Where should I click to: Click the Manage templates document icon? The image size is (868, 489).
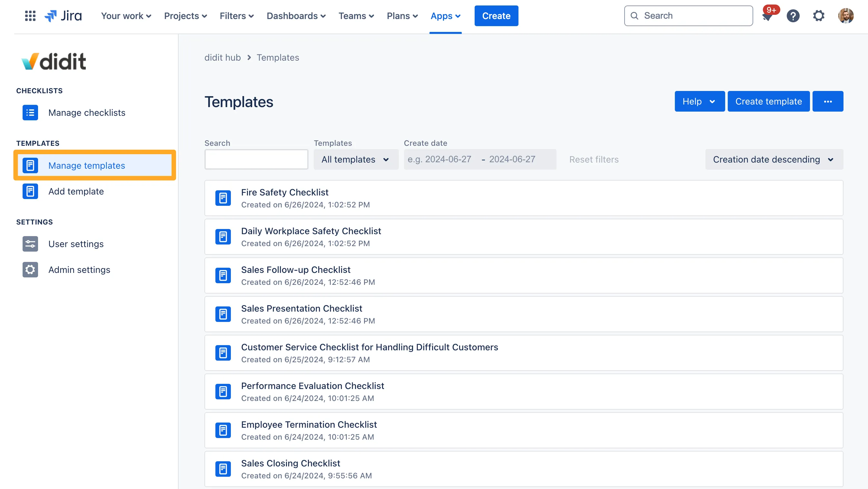[30, 165]
